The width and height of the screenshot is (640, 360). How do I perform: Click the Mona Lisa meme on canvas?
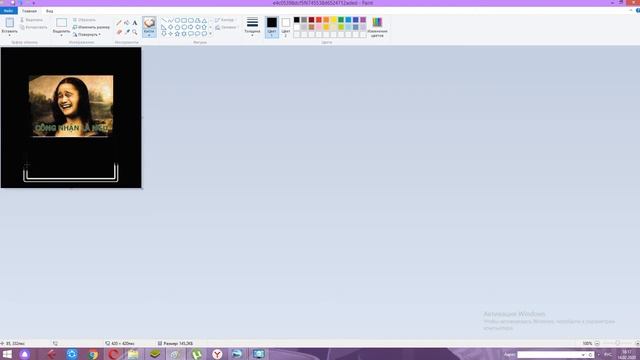click(71, 106)
